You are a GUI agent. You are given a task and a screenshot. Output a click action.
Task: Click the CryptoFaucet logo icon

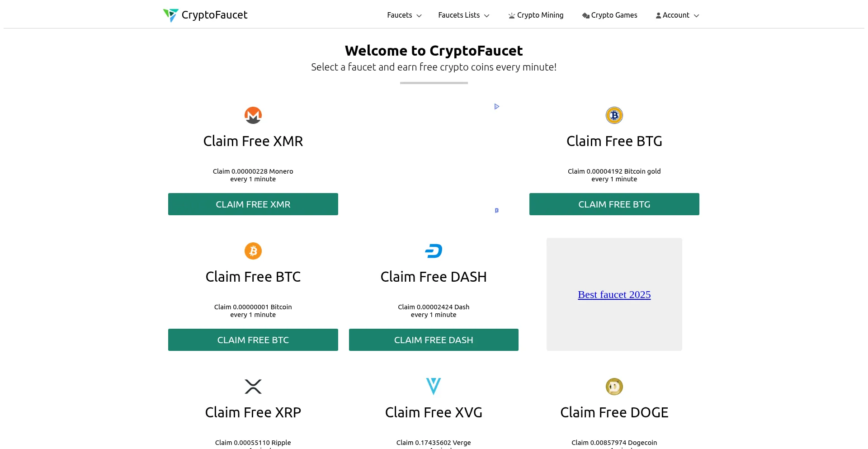click(x=170, y=15)
